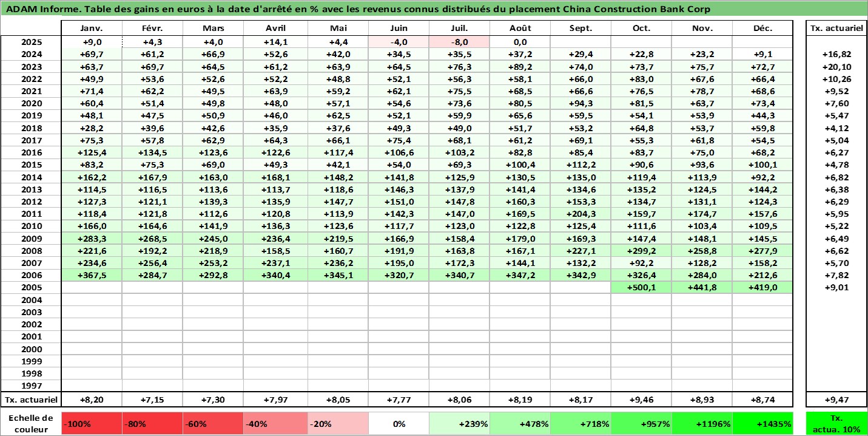868x436 pixels.
Task: Select the 2025 year row label
Action: pos(31,42)
